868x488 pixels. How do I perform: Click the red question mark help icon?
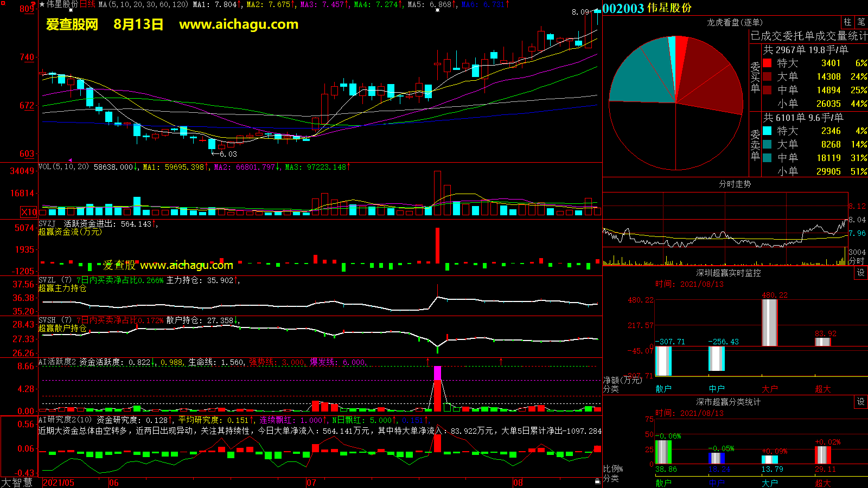pyautogui.click(x=34, y=4)
